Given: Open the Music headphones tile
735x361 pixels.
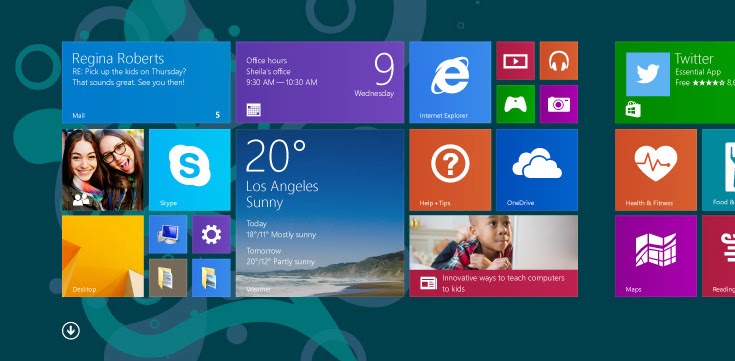Looking at the screenshot, I should point(558,61).
